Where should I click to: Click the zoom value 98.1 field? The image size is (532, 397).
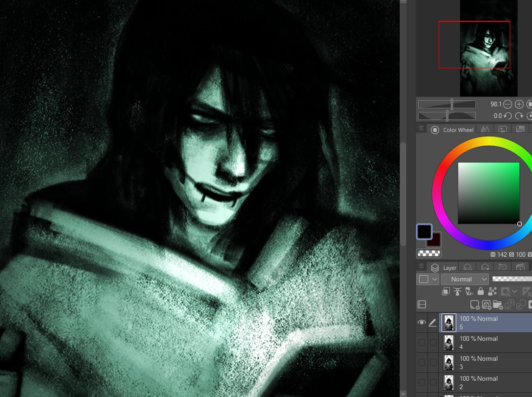(x=496, y=104)
